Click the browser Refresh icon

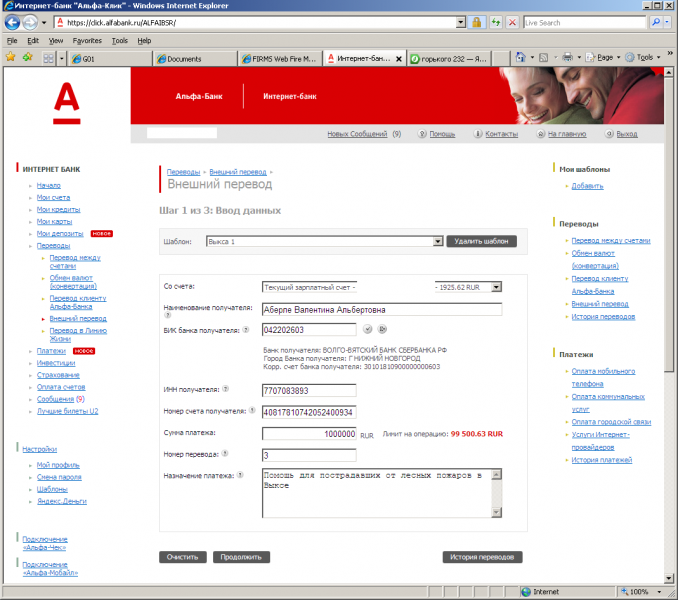[495, 21]
